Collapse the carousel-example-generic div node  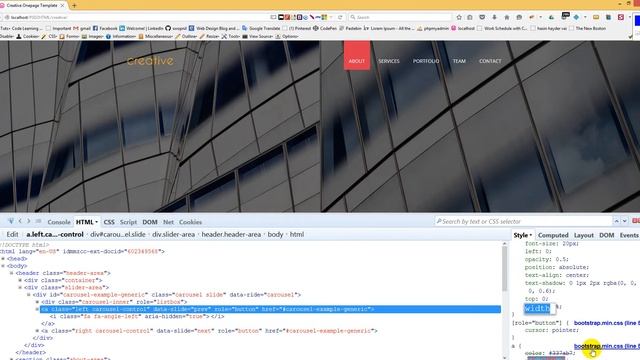pos(29,295)
